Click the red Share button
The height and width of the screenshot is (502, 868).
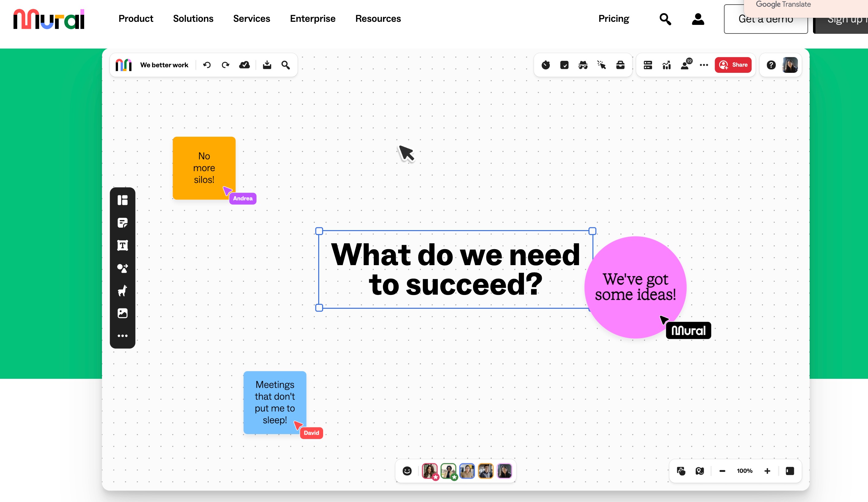pyautogui.click(x=733, y=65)
